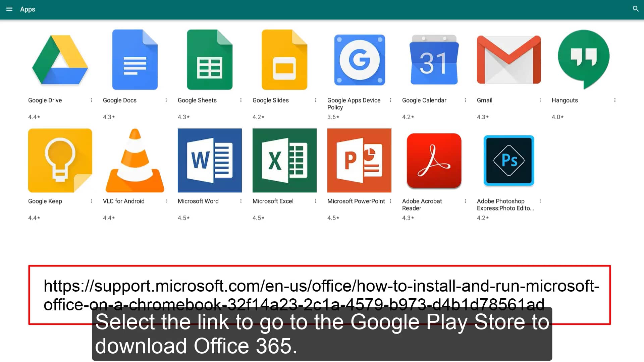
Task: Select the 4.4 rating under VLC for Android
Action: pos(109,218)
